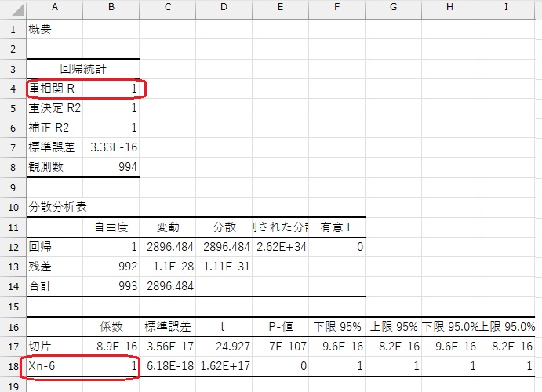
Task: Click the 切片 row label cell
Action: pyautogui.click(x=54, y=346)
